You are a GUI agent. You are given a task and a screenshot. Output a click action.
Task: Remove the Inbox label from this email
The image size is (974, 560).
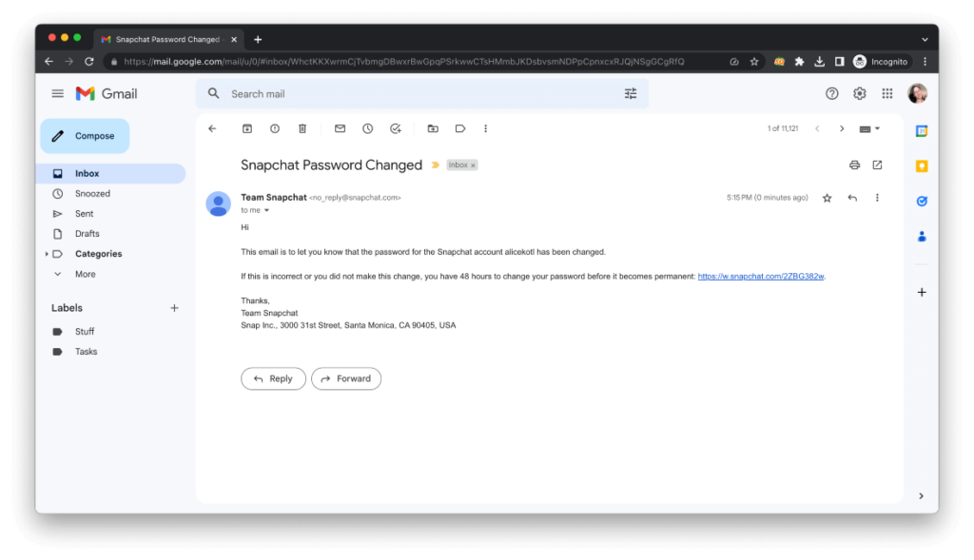coord(473,164)
